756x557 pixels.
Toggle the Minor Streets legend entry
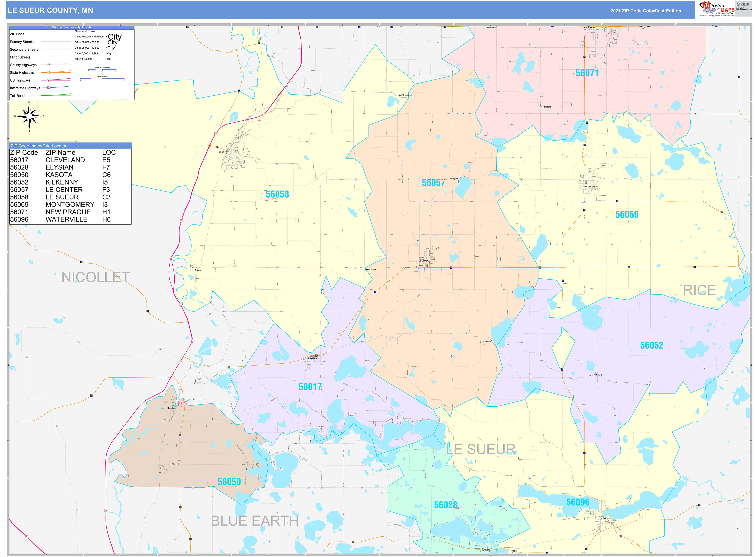point(21,57)
